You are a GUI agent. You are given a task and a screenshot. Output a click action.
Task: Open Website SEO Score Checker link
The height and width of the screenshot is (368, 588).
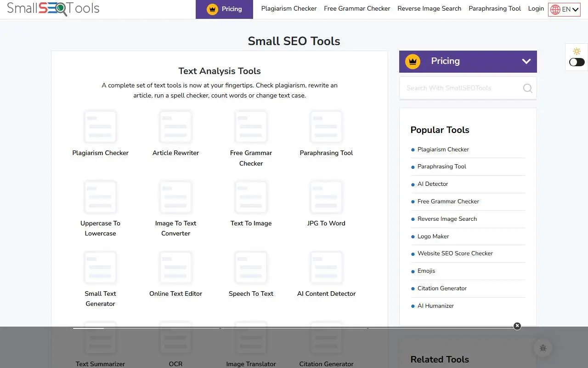click(x=455, y=253)
